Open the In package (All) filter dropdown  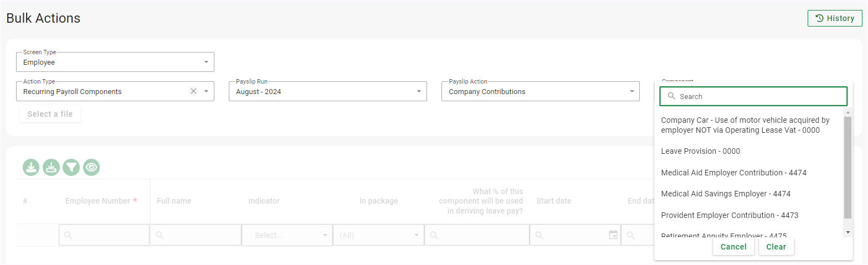[416, 235]
